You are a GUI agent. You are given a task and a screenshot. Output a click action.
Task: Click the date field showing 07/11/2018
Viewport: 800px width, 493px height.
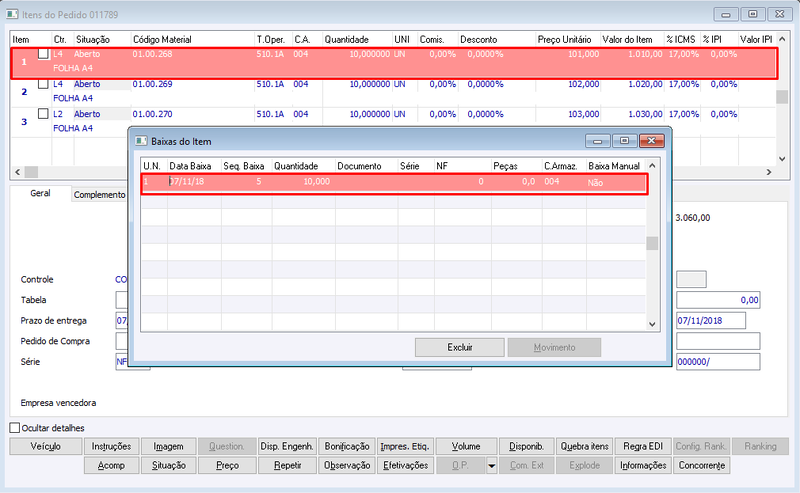[711, 321]
